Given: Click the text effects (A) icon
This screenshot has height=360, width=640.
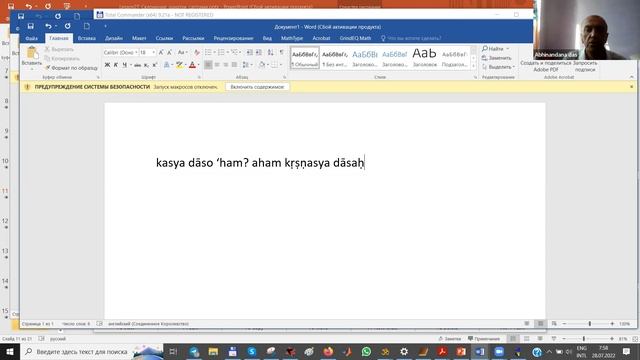Looking at the screenshot, I should coord(166,65).
